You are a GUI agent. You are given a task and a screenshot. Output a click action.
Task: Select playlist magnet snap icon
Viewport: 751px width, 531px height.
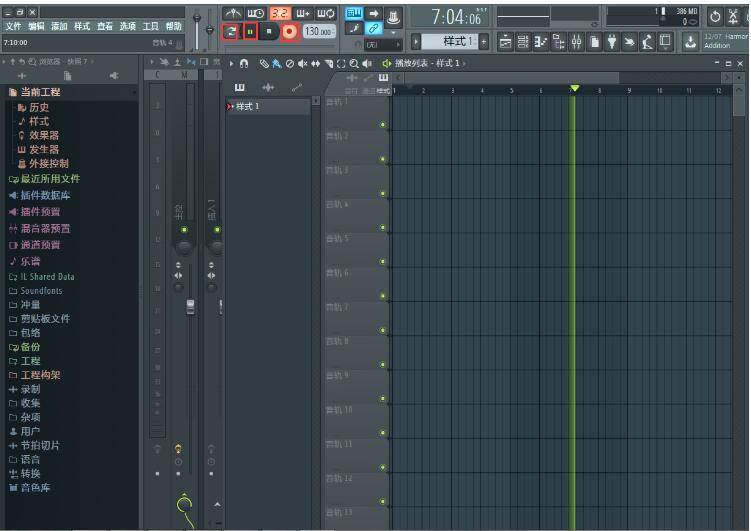(x=244, y=63)
